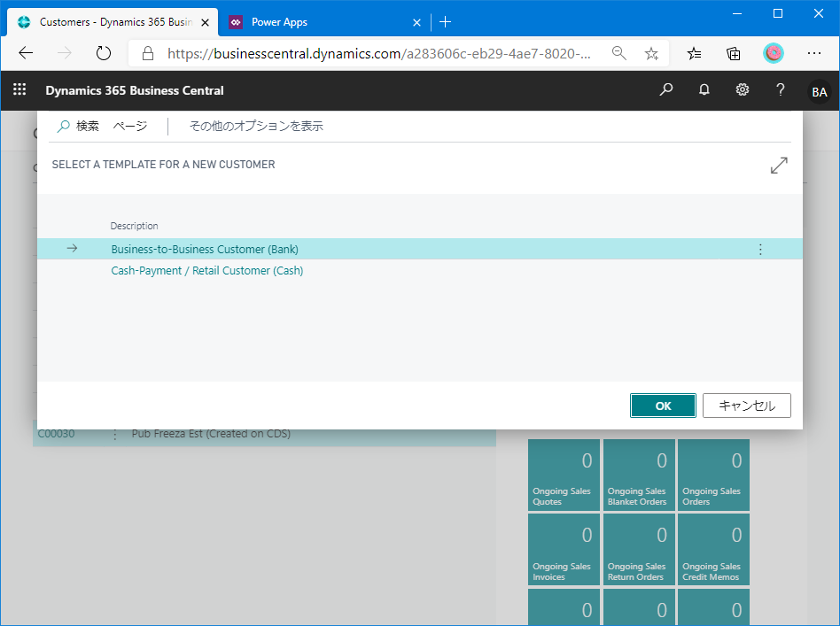The image size is (840, 626).
Task: Open the help question mark icon
Action: click(780, 89)
